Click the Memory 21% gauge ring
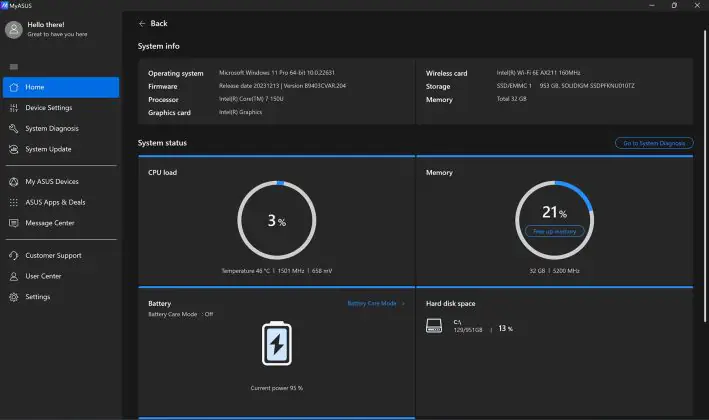Image resolution: width=709 pixels, height=420 pixels. click(554, 220)
